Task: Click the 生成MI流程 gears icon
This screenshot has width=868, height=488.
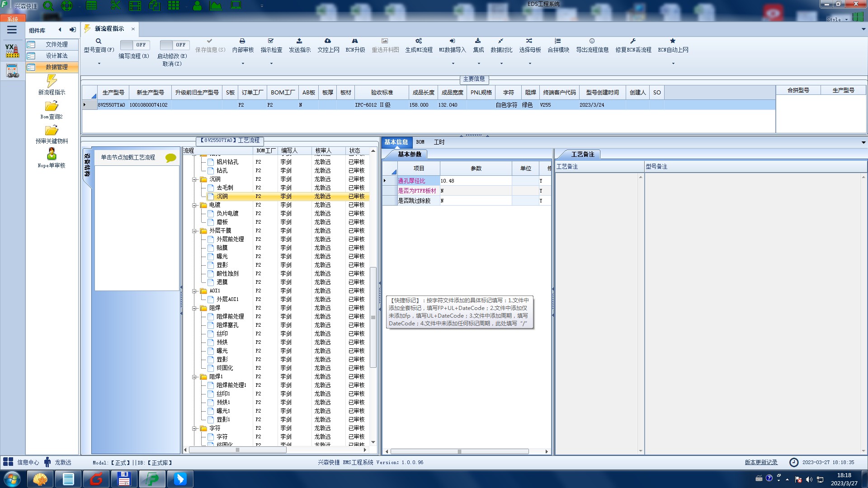Action: (x=419, y=41)
